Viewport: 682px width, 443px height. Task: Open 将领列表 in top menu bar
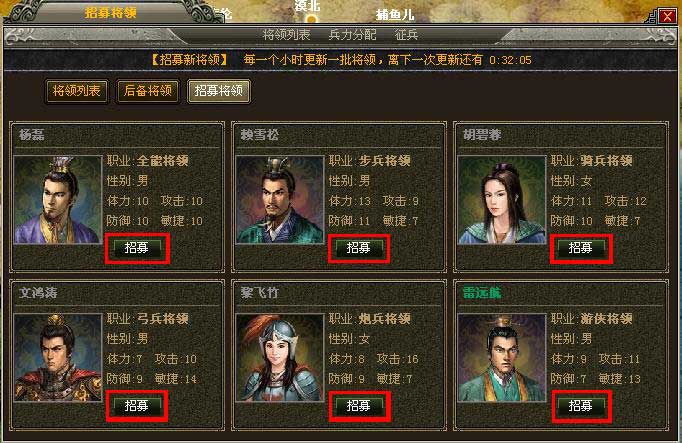pyautogui.click(x=286, y=35)
